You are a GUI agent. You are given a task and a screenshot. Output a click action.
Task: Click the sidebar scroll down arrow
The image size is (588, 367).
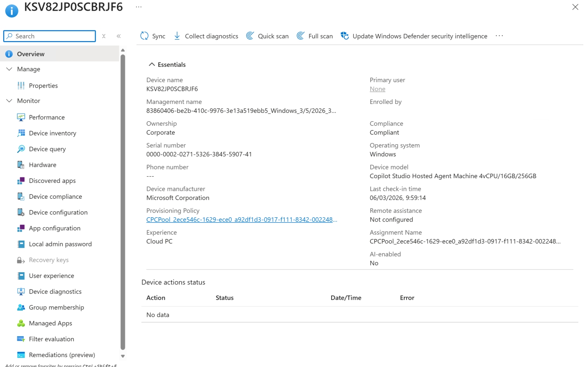point(123,356)
